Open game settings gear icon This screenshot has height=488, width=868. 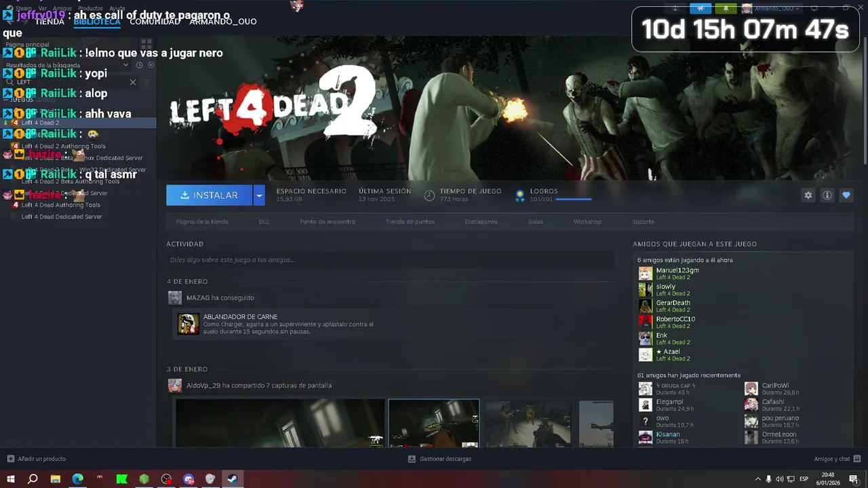pos(808,195)
